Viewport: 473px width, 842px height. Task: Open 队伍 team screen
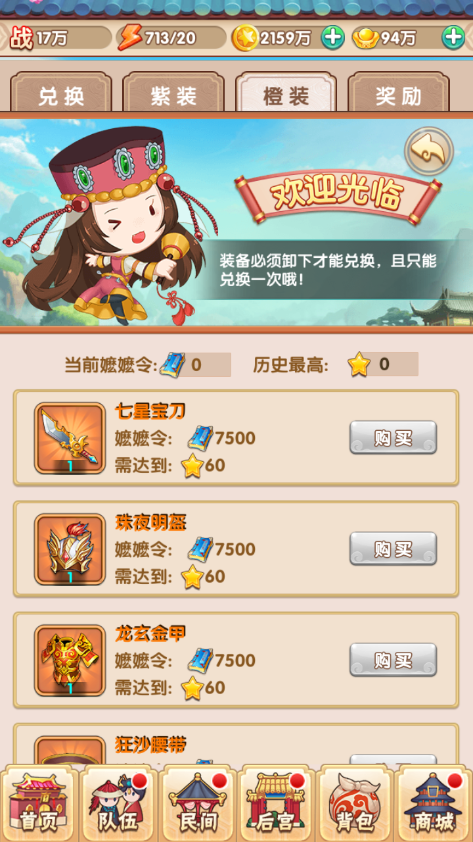tap(119, 803)
